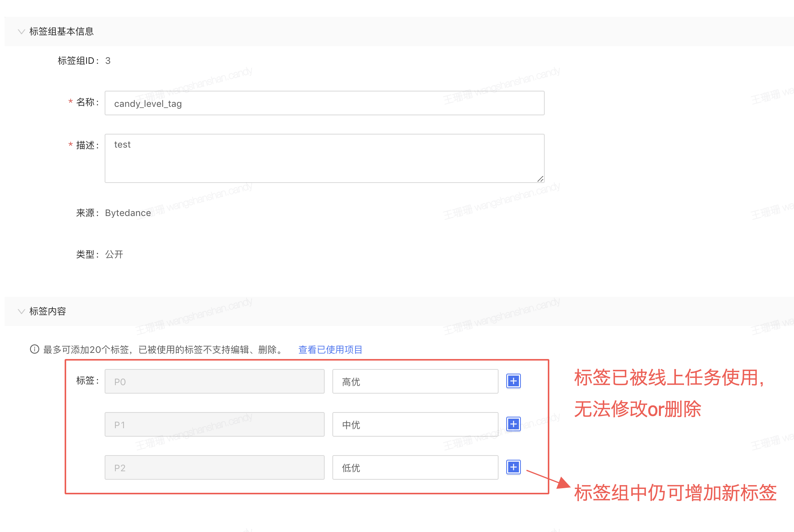Screen dimensions: 794x532
Task: Click plus icon beside 中优 tag
Action: coord(513,424)
